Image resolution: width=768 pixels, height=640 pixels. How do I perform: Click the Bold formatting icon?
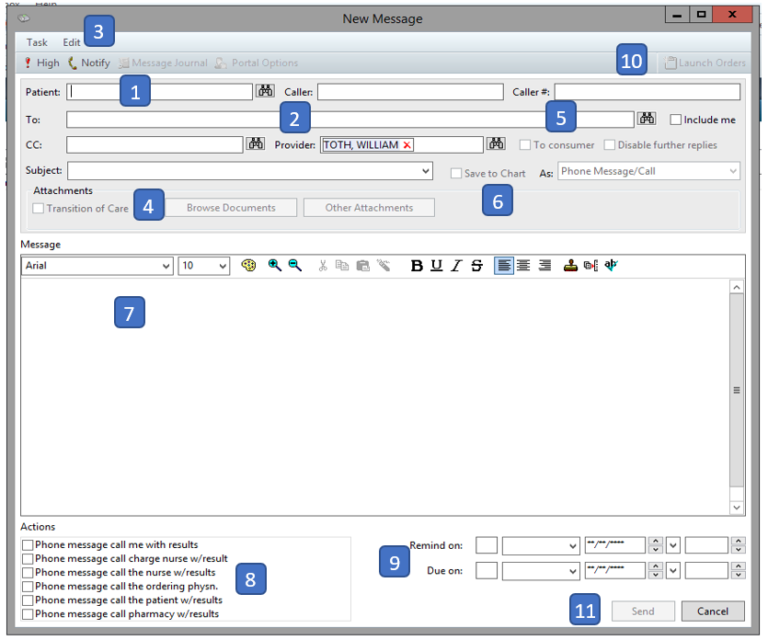(417, 266)
